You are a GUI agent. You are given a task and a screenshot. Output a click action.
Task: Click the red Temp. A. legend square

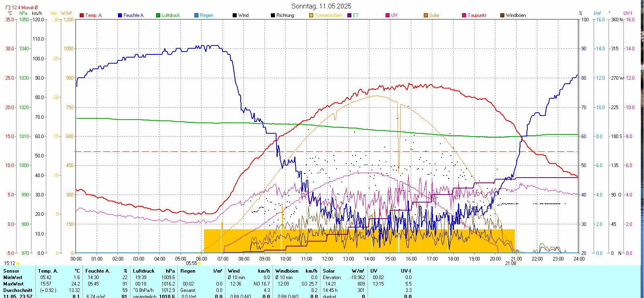82,15
